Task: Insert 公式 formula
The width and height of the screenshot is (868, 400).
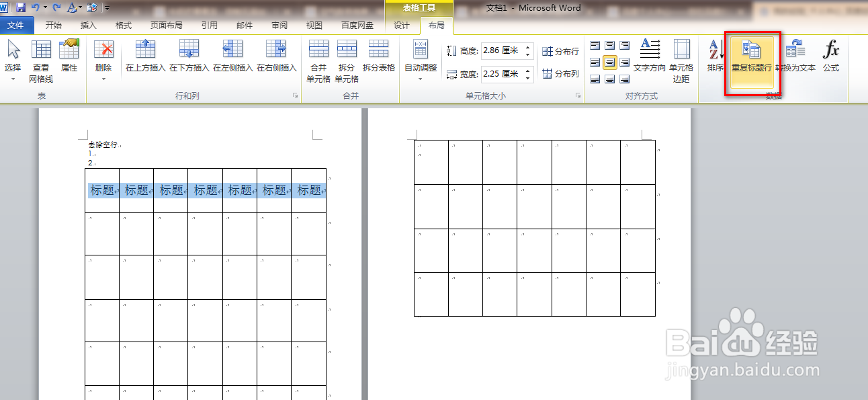Action: coord(831,56)
